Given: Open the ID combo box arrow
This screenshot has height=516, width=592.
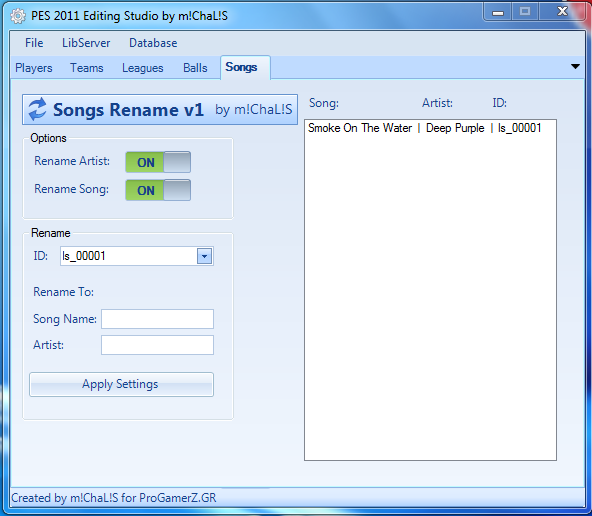Looking at the screenshot, I should pyautogui.click(x=204, y=256).
